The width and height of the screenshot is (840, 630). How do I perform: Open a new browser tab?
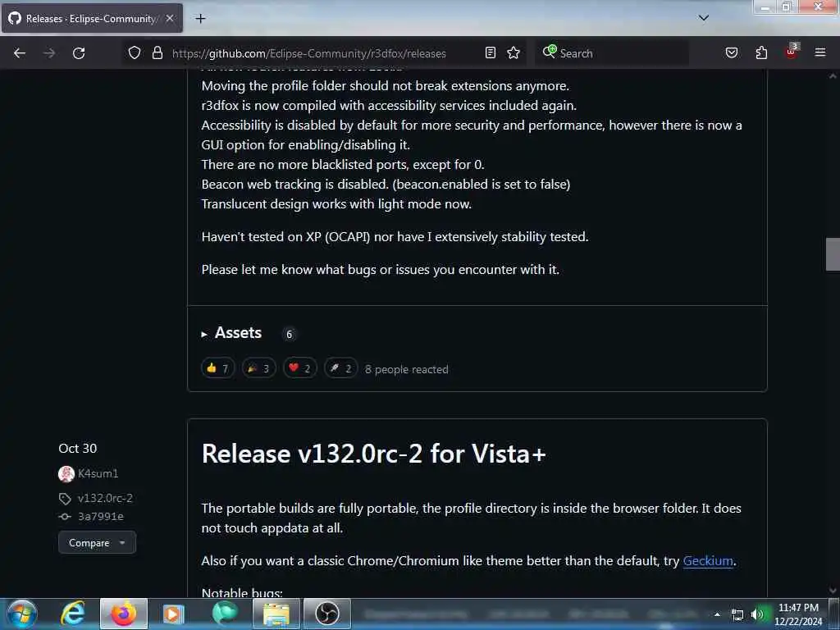click(x=200, y=18)
